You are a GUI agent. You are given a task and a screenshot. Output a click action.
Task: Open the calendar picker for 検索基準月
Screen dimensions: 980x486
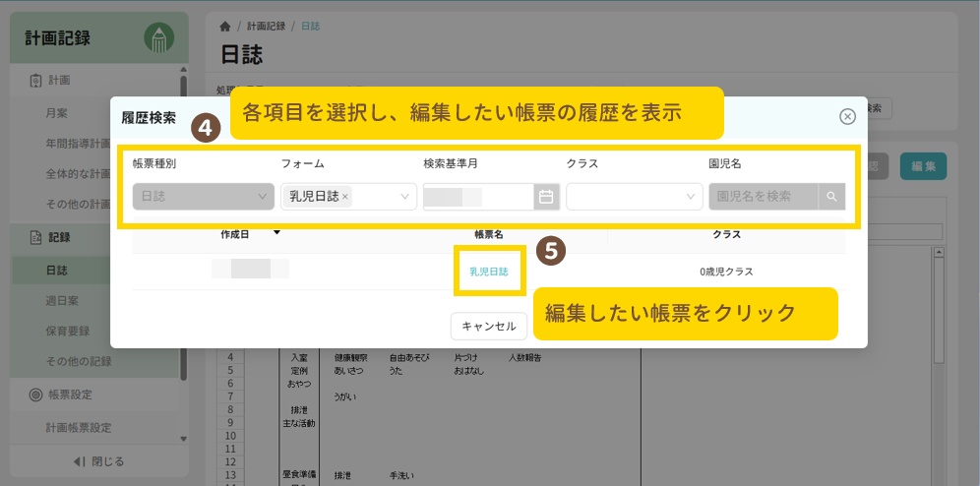tap(546, 197)
